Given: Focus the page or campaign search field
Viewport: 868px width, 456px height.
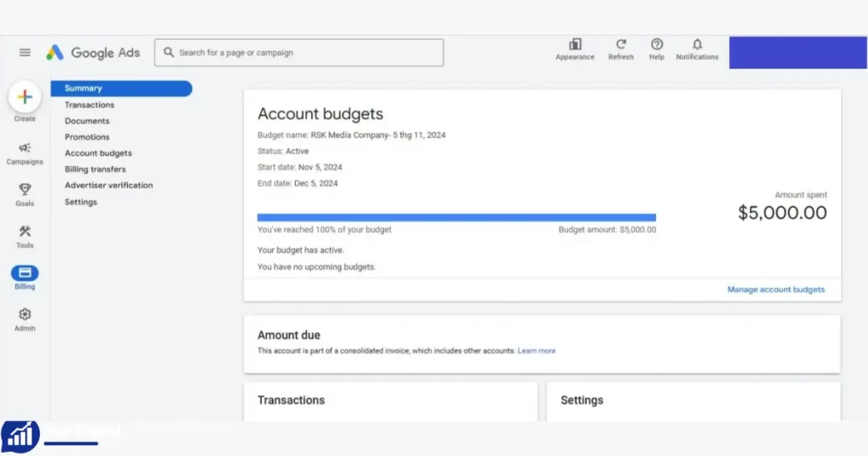Looking at the screenshot, I should [x=299, y=53].
